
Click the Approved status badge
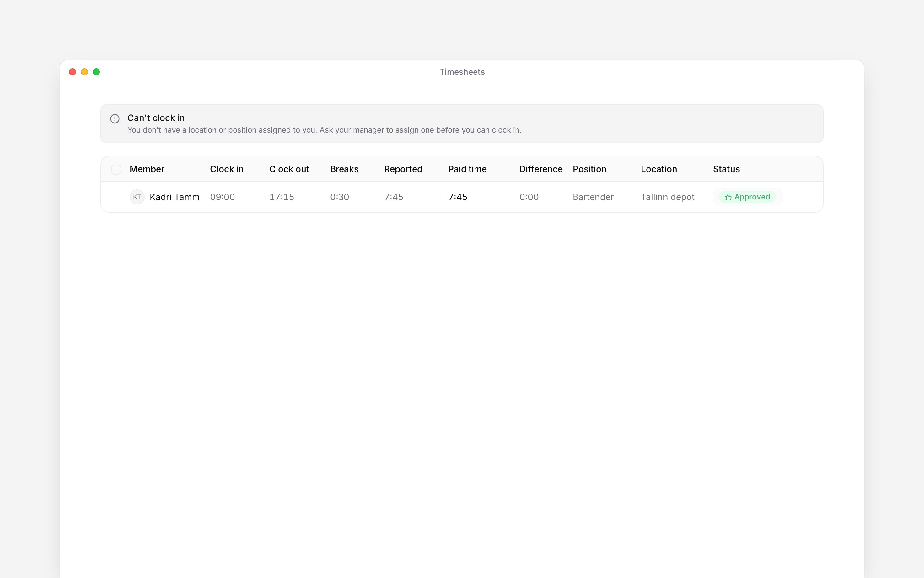point(747,197)
